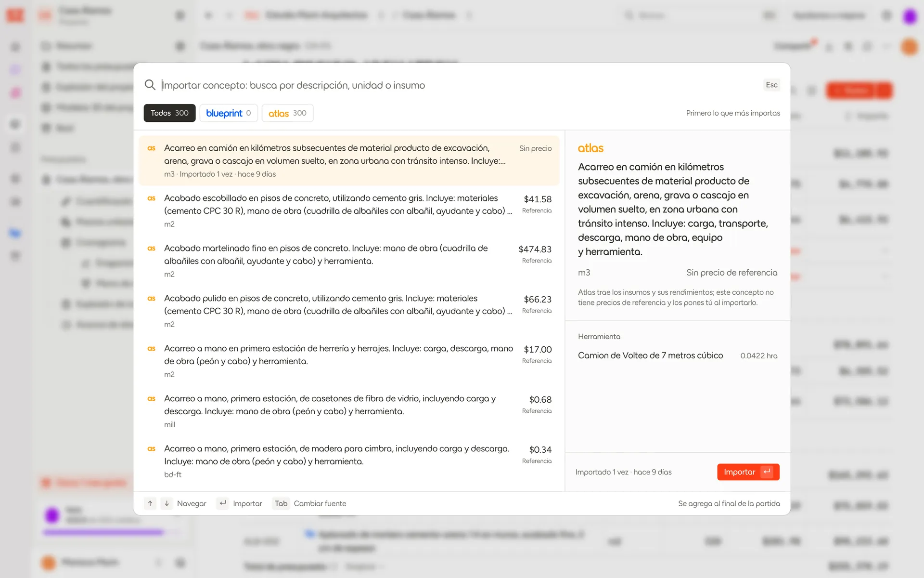924x578 pixels.
Task: Click the $17.00 reference price
Action: (x=538, y=349)
